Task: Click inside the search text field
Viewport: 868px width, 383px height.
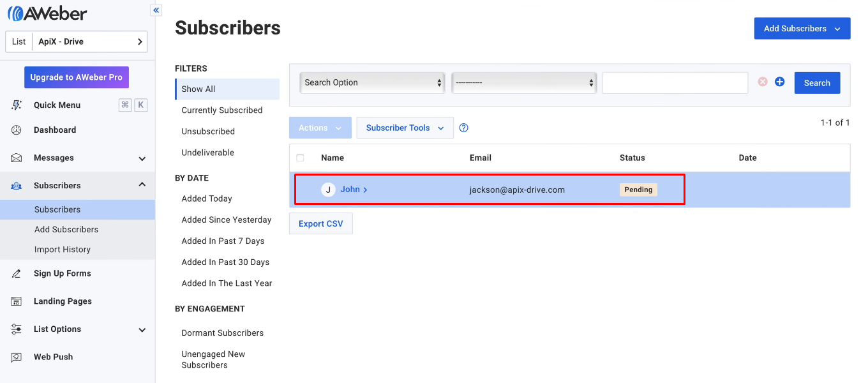Action: (675, 82)
